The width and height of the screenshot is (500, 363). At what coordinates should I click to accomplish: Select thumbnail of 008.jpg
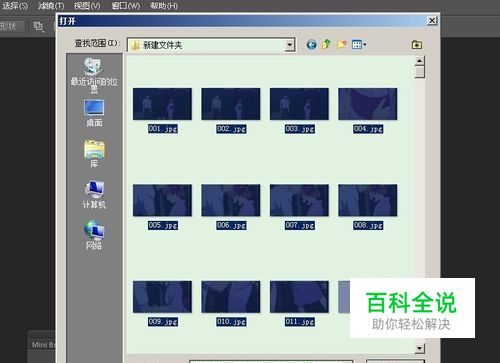tap(368, 200)
